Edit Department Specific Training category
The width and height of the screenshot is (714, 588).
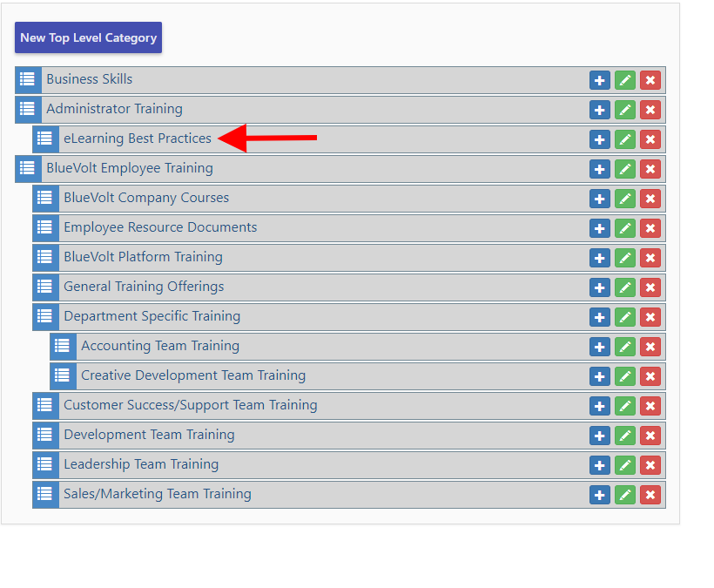(625, 317)
